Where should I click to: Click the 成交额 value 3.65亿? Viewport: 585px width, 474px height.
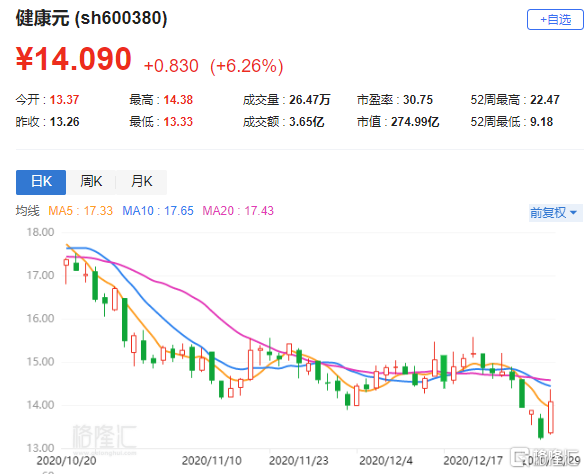pos(306,122)
